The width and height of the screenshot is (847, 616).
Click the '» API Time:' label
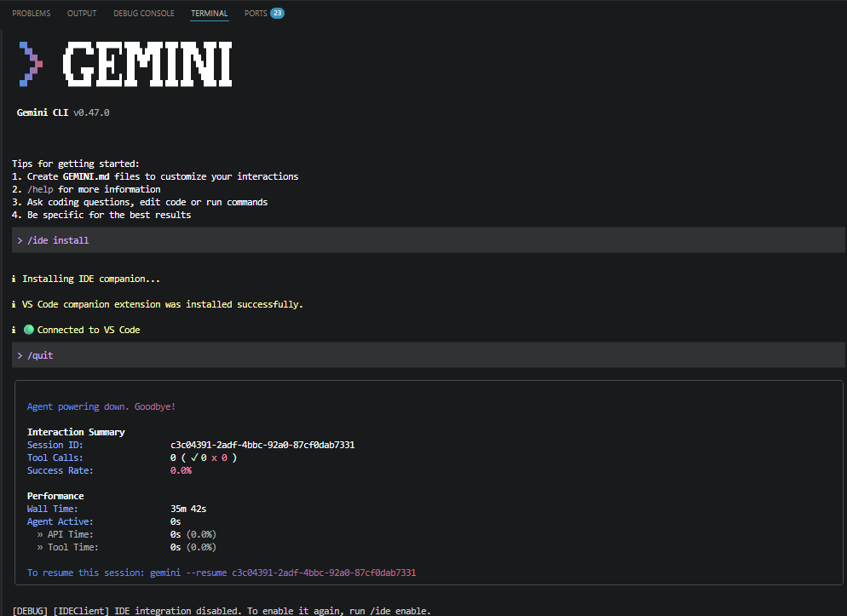click(x=65, y=534)
